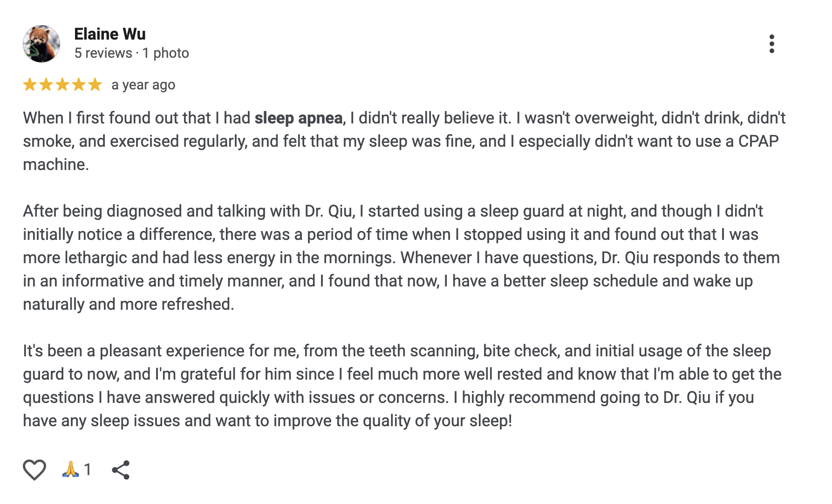Screen dimensions: 832x504
Task: Click the second gold star in rating
Action: 46,85
